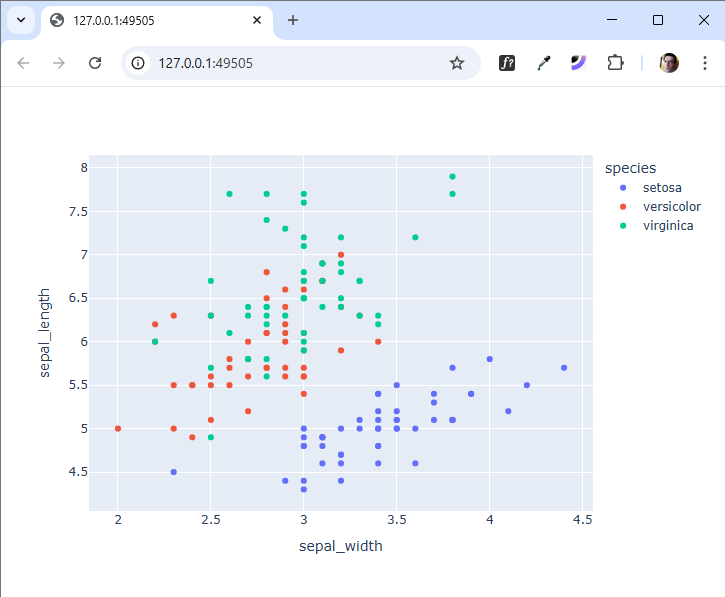Screen dimensions: 725x597
Task: Open Chrome three-dot menu
Action: (704, 63)
